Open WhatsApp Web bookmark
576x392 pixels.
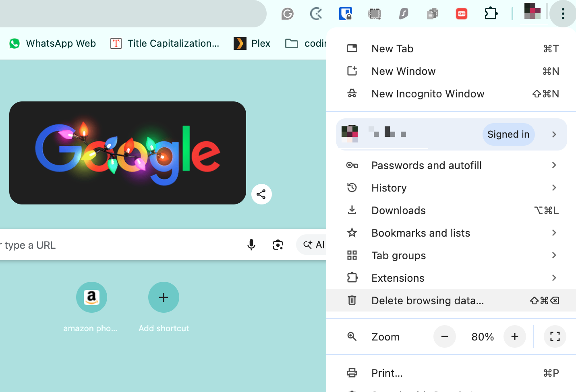tap(52, 43)
